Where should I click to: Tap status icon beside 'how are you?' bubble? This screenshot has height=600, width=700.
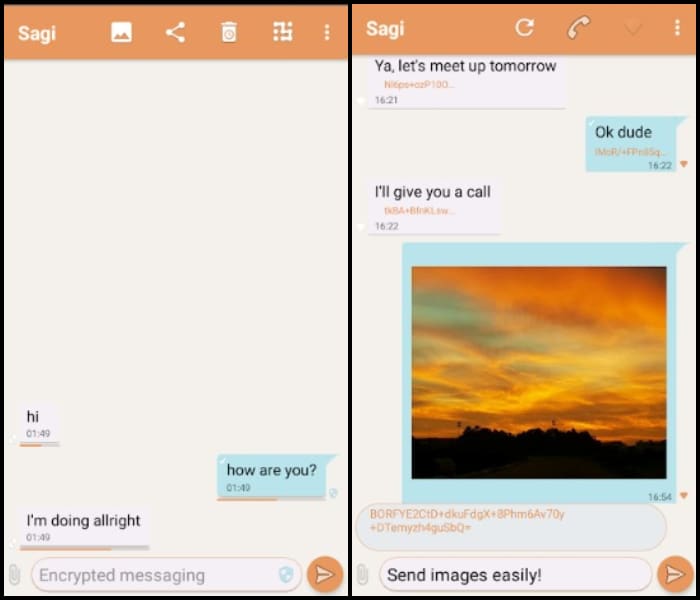click(x=333, y=493)
